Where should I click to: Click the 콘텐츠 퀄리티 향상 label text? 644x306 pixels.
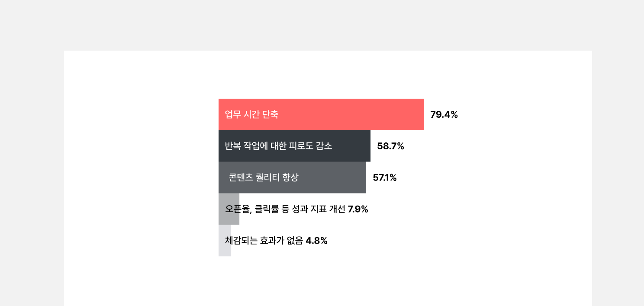(264, 177)
